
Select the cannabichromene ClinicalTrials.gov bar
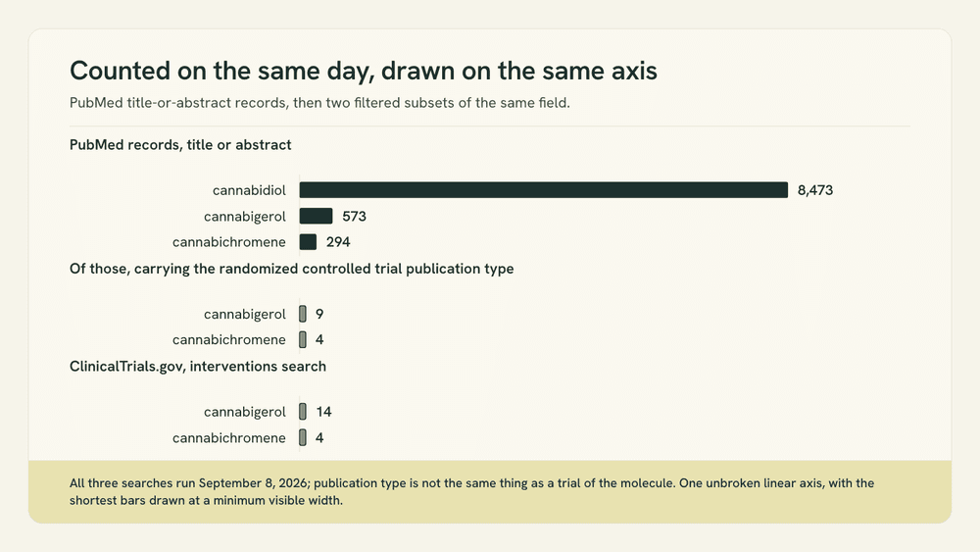click(x=303, y=437)
